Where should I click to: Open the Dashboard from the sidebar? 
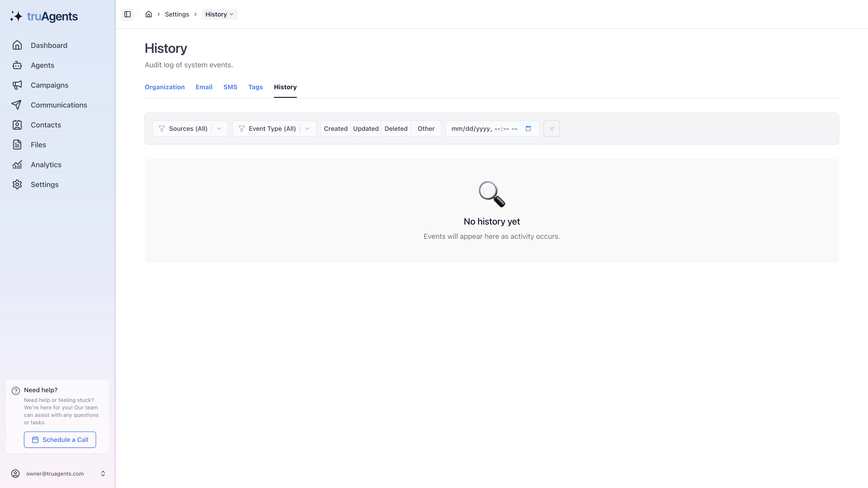(x=49, y=45)
